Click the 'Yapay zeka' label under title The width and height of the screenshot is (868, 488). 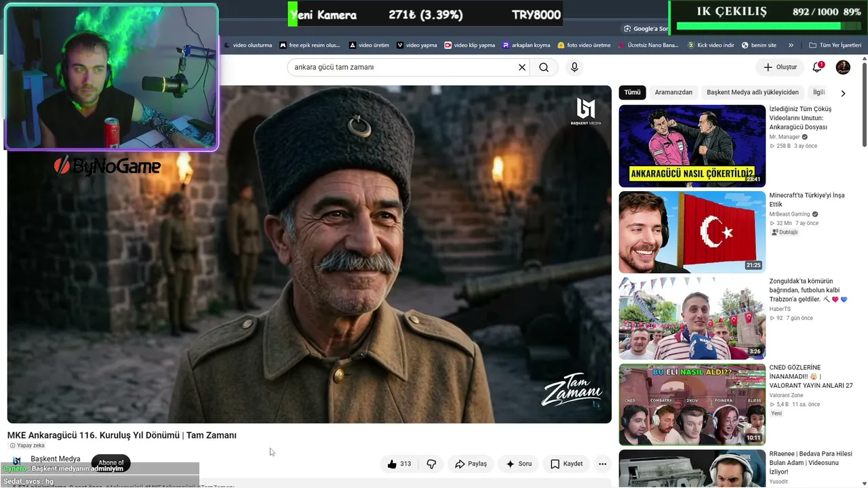tap(27, 445)
